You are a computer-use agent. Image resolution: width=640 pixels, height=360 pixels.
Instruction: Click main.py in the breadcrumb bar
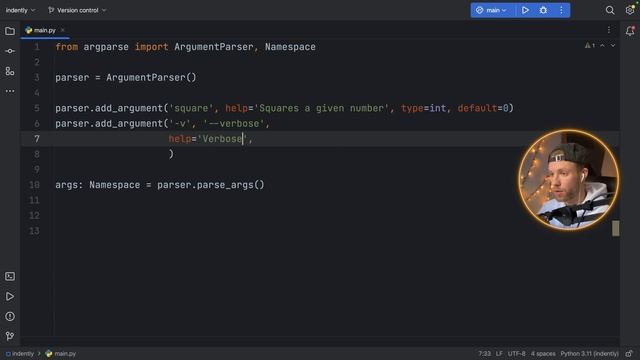61,353
